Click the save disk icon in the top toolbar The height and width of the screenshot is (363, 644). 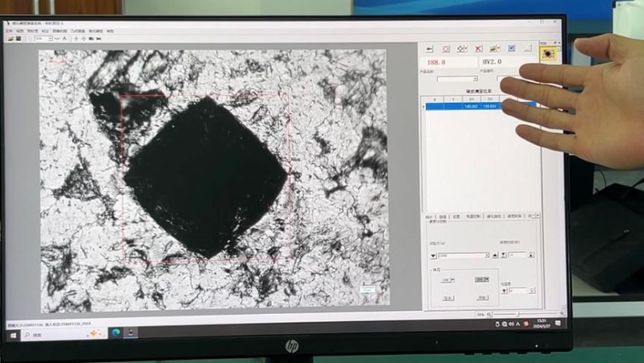coord(19,39)
